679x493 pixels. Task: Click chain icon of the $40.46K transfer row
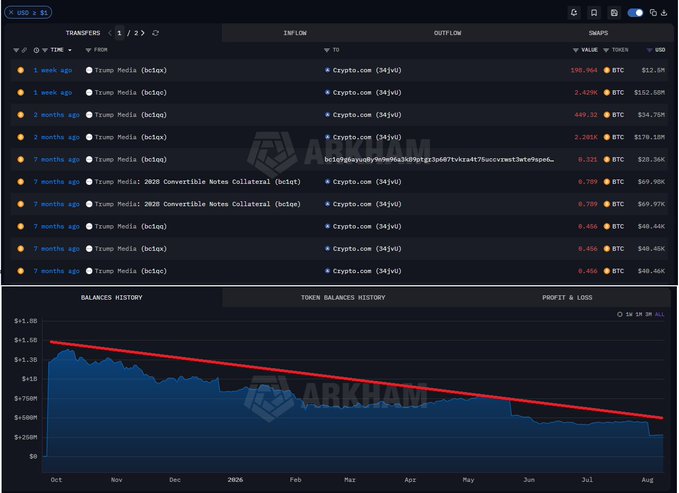click(x=20, y=271)
